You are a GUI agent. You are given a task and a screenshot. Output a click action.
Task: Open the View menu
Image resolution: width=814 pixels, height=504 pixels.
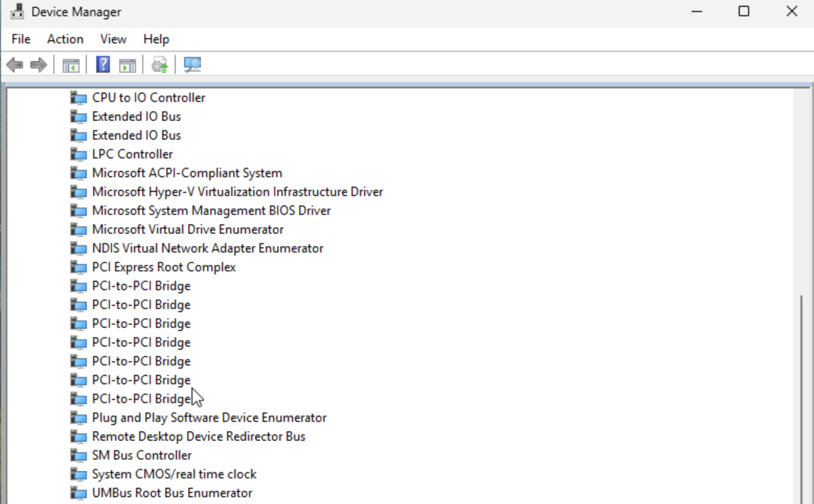113,39
